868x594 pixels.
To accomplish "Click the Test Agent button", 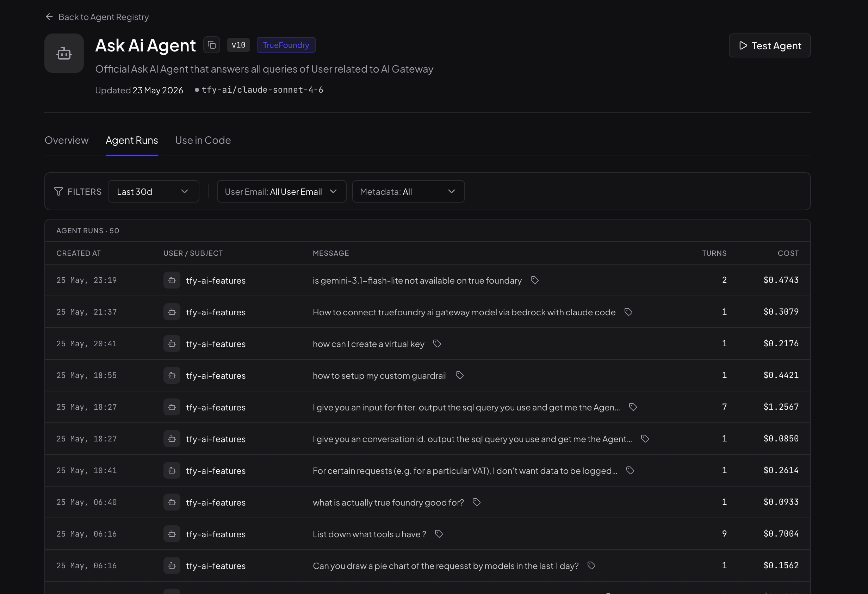I will coord(770,45).
